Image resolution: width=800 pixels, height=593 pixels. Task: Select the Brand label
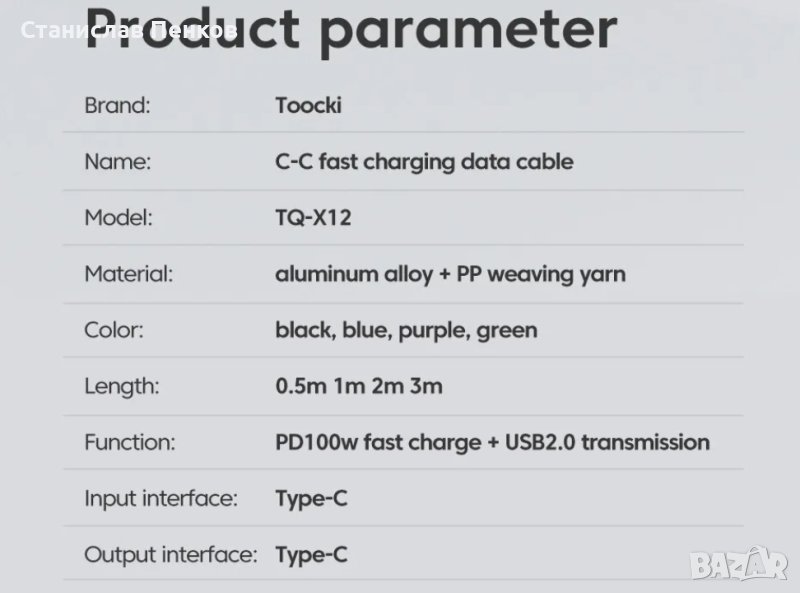[117, 105]
